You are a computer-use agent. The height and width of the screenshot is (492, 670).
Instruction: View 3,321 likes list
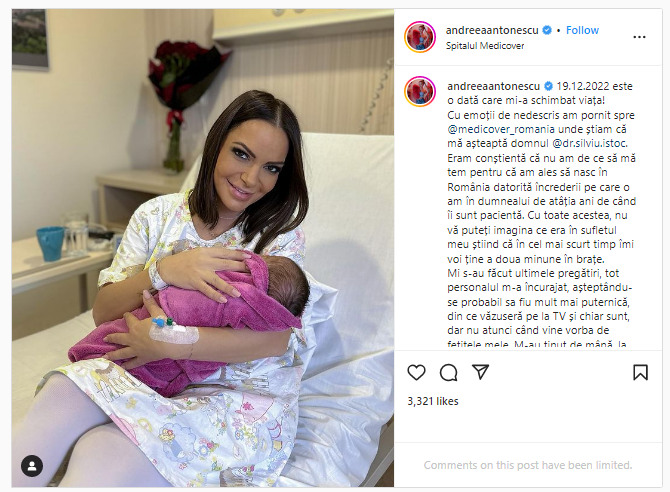tap(433, 401)
